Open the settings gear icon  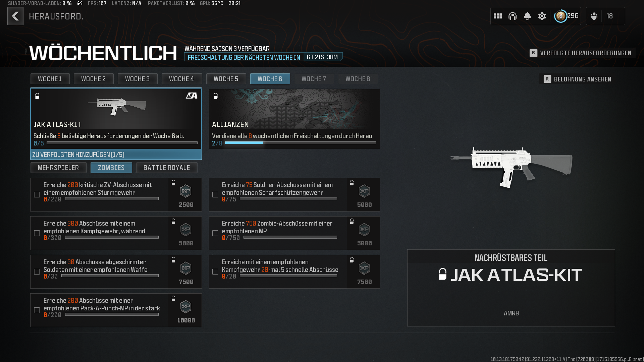click(x=542, y=16)
